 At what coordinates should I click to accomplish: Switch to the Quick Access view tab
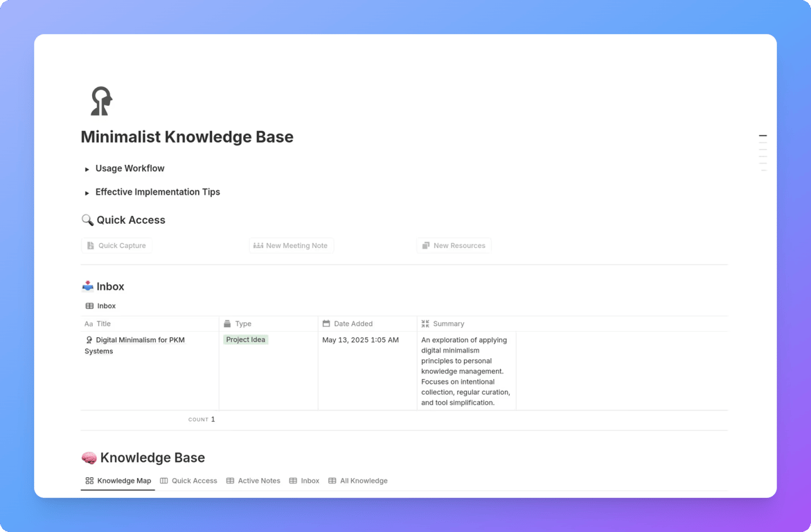click(189, 481)
